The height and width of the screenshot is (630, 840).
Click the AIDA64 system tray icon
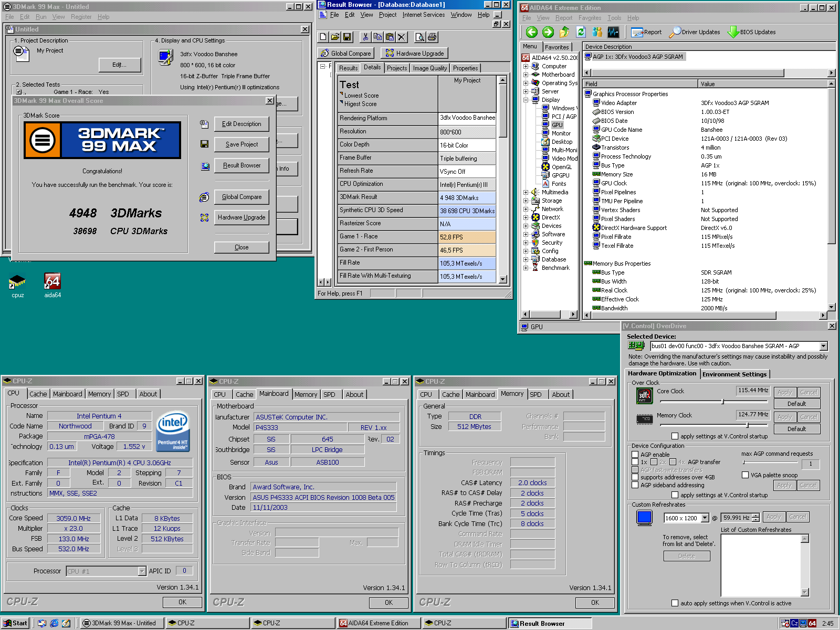point(812,623)
